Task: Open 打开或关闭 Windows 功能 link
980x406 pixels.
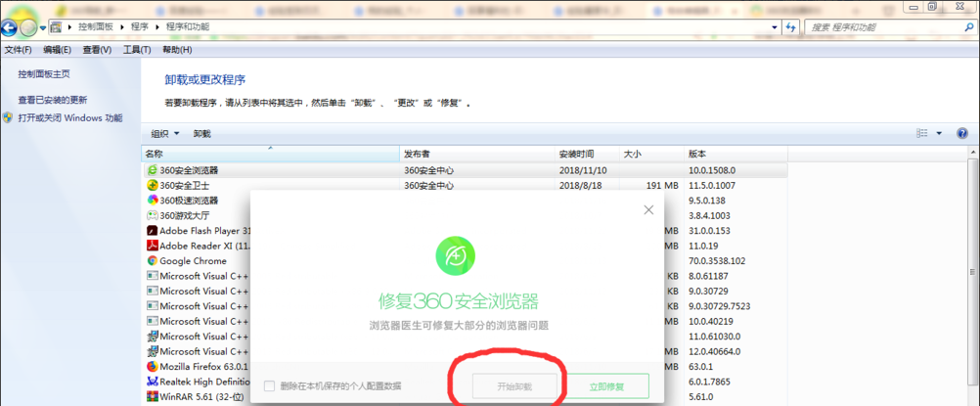Action: coord(70,117)
